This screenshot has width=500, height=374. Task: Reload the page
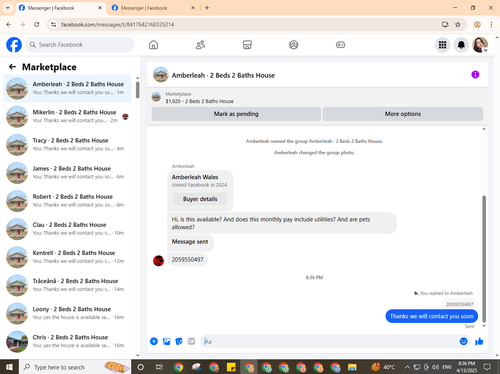click(x=37, y=24)
